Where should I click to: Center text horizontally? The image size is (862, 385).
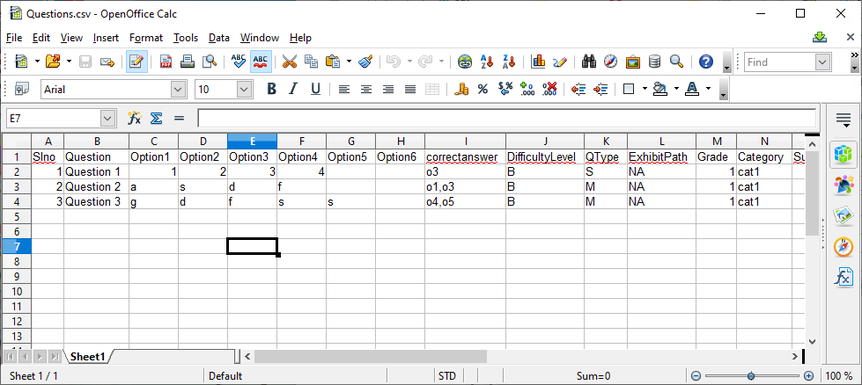366,89
